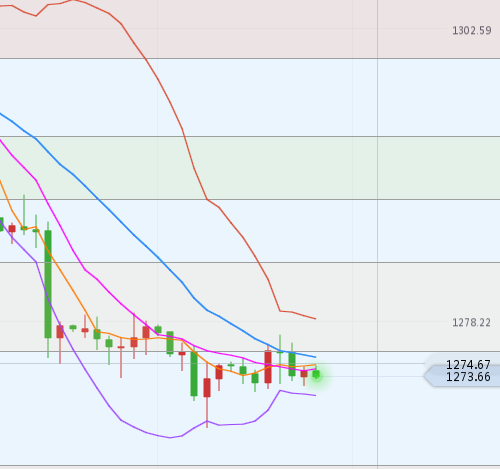Click the 1278.22 price axis label
This screenshot has width=500, height=469.
[x=471, y=322]
